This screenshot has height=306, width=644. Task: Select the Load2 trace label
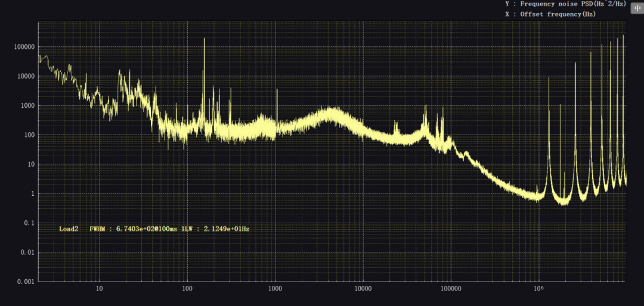pos(69,229)
